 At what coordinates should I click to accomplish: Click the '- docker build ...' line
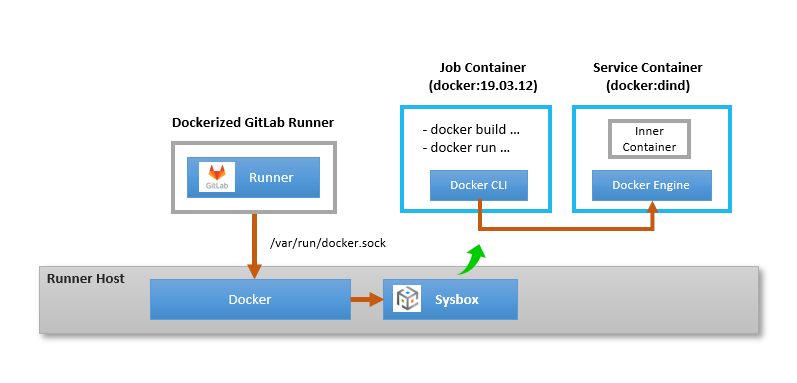(471, 130)
